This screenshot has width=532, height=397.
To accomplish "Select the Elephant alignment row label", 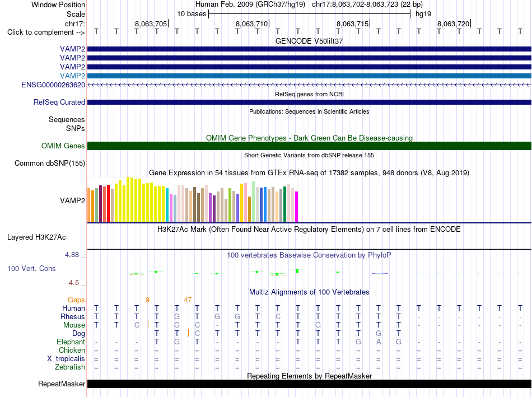I will (71, 342).
